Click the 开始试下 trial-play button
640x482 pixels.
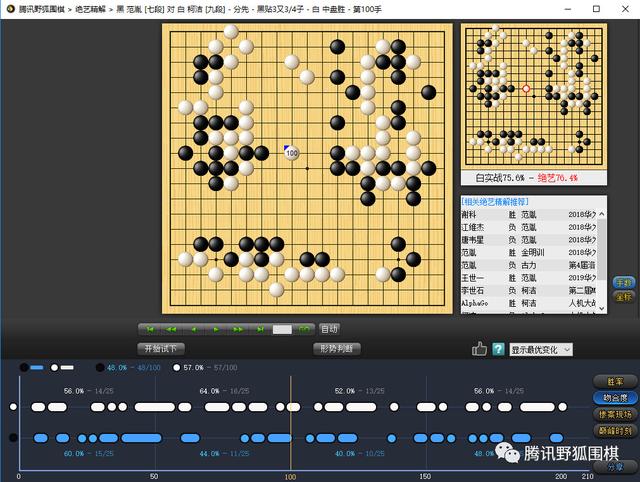pos(161,349)
